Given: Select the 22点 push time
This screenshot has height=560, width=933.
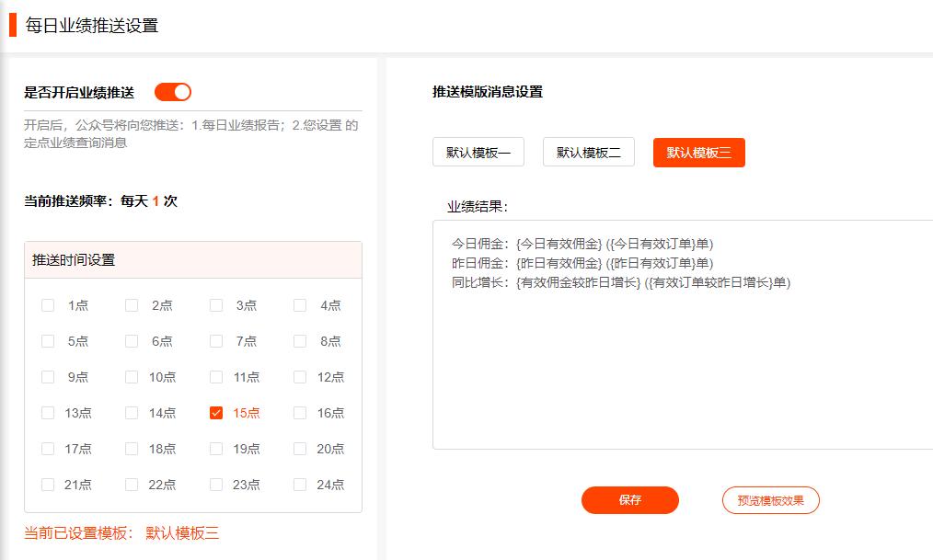Looking at the screenshot, I should pos(131,485).
